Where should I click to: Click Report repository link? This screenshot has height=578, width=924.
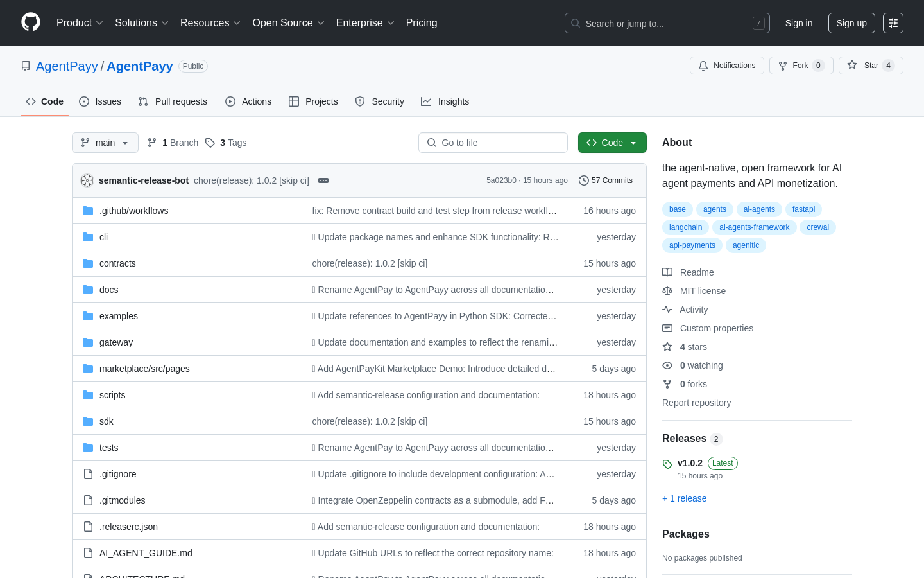tap(696, 403)
